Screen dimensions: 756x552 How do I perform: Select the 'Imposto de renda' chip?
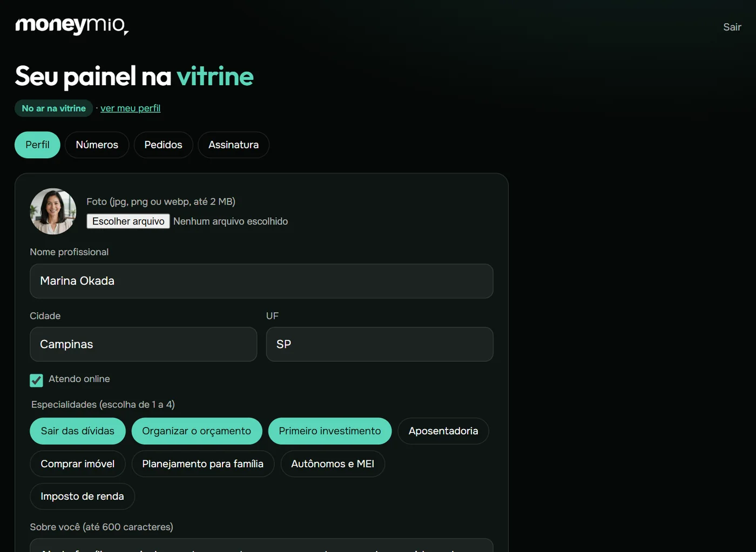pyautogui.click(x=82, y=496)
